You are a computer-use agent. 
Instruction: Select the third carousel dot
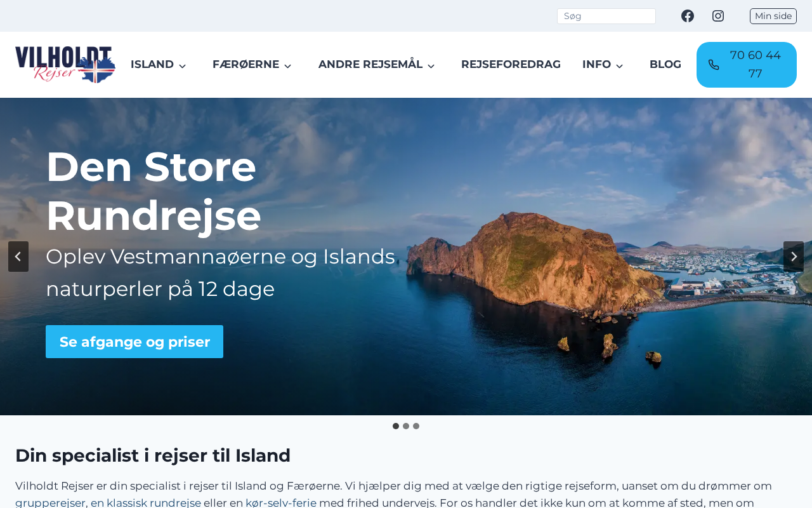coord(416,426)
